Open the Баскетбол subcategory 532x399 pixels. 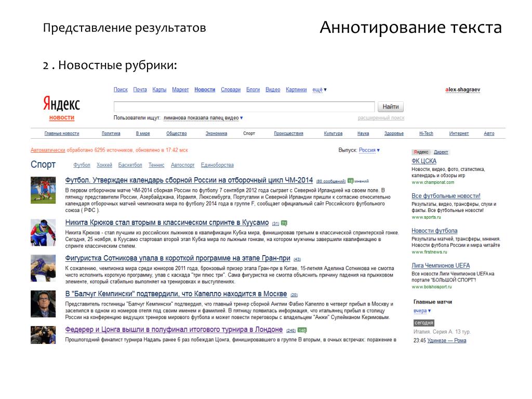coord(130,165)
